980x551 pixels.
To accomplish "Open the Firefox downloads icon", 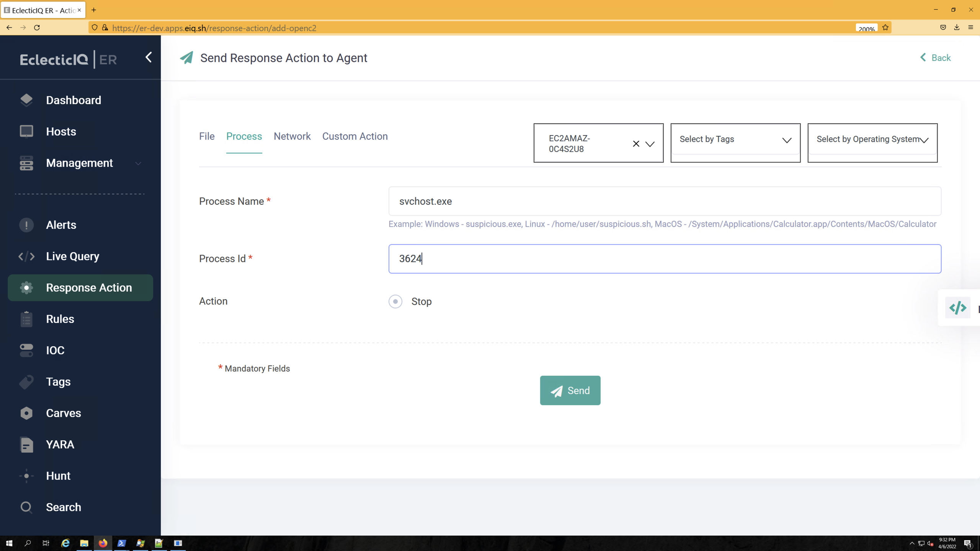I will pos(957,27).
